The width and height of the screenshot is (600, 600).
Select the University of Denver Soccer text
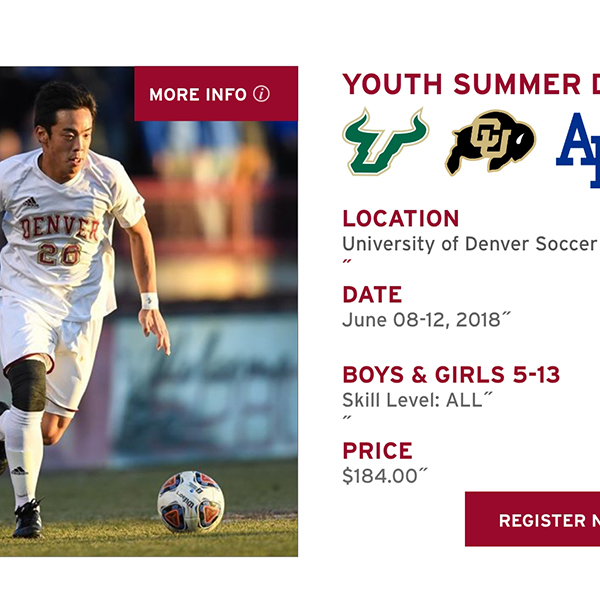[x=469, y=244]
